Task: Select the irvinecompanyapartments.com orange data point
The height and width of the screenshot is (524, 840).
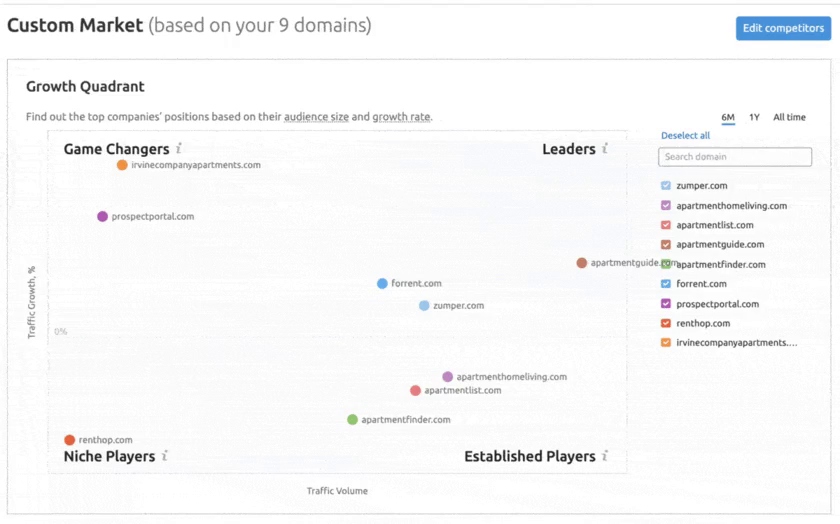Action: (x=122, y=165)
